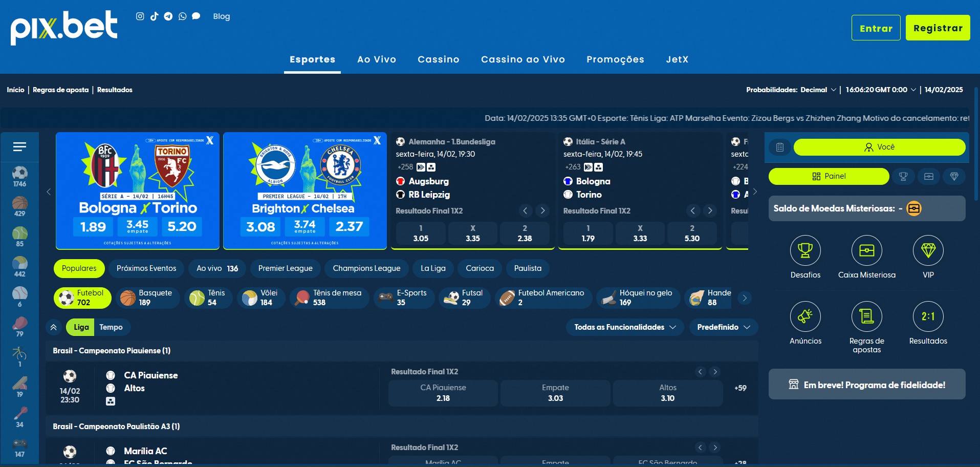Collapse all leagues with double-chevron button
Viewport: 980px width, 467px height.
point(54,327)
